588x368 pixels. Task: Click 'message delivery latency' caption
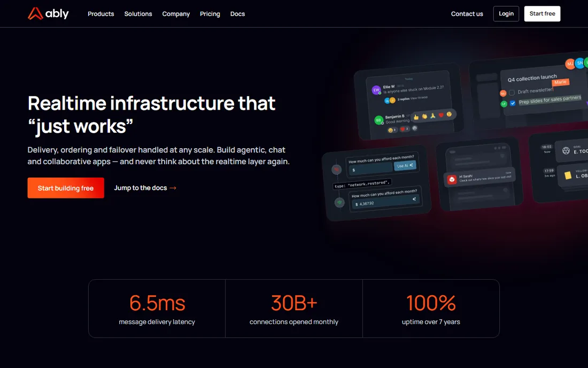[x=157, y=322]
